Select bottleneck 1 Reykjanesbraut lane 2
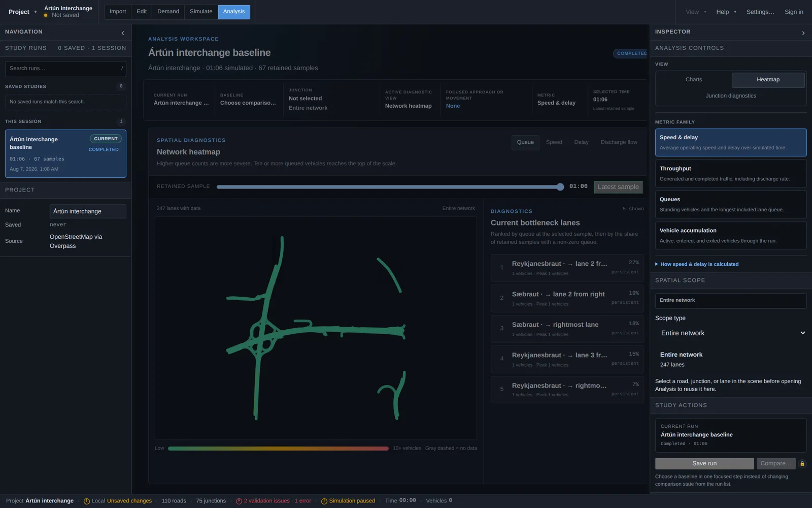The image size is (812, 508). click(567, 268)
